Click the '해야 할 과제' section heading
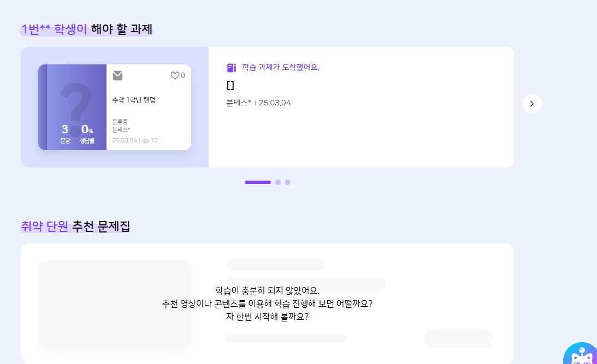This screenshot has width=597, height=364. pyautogui.click(x=121, y=29)
